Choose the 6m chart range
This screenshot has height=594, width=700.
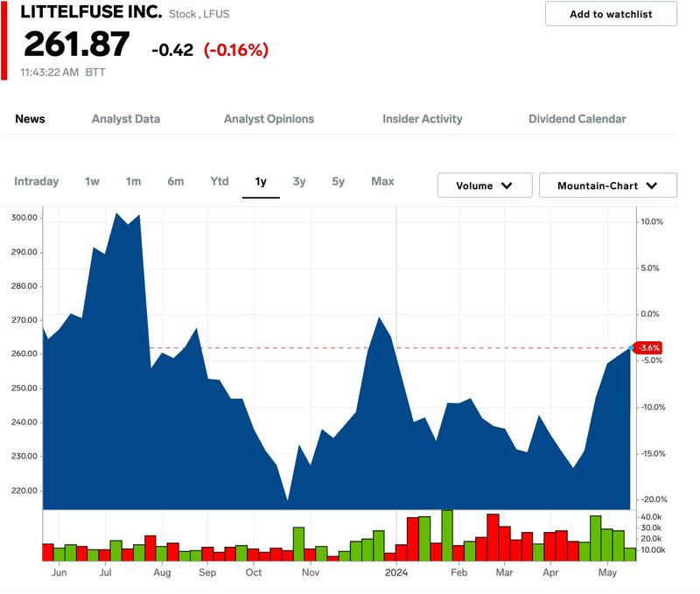[x=176, y=181]
